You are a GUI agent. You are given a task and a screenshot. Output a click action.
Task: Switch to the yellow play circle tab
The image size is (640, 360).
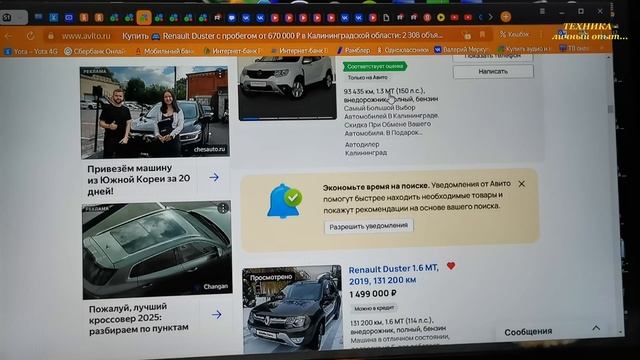[x=441, y=17]
